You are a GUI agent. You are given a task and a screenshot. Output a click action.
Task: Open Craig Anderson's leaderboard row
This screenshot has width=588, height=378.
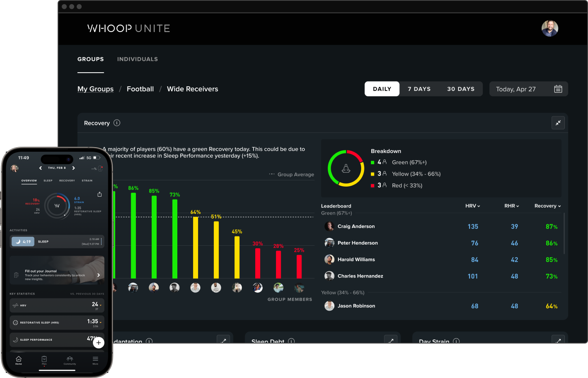441,226
